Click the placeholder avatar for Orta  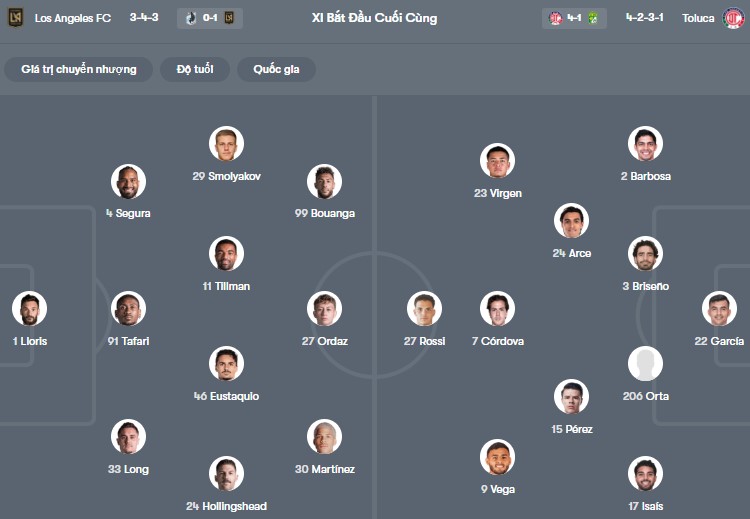pyautogui.click(x=645, y=364)
